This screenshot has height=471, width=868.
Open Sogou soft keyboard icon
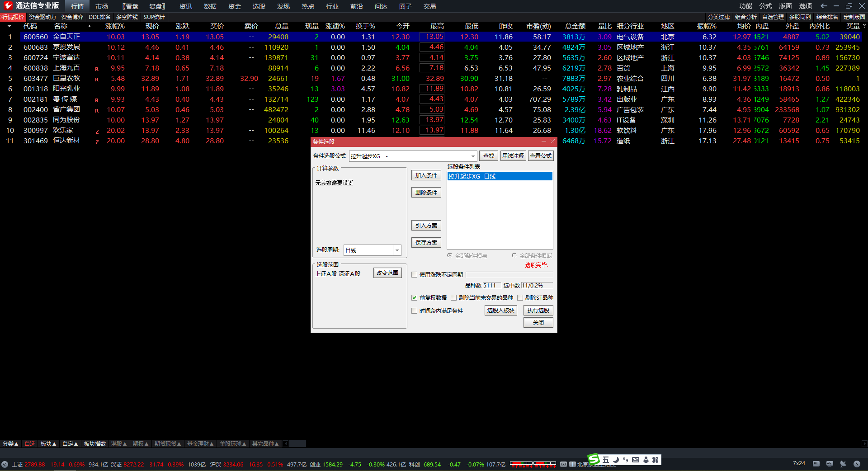click(636, 460)
